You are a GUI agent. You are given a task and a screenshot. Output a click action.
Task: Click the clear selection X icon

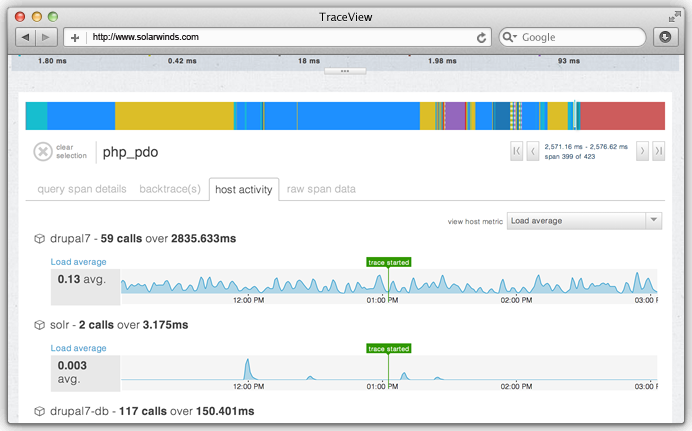click(43, 152)
